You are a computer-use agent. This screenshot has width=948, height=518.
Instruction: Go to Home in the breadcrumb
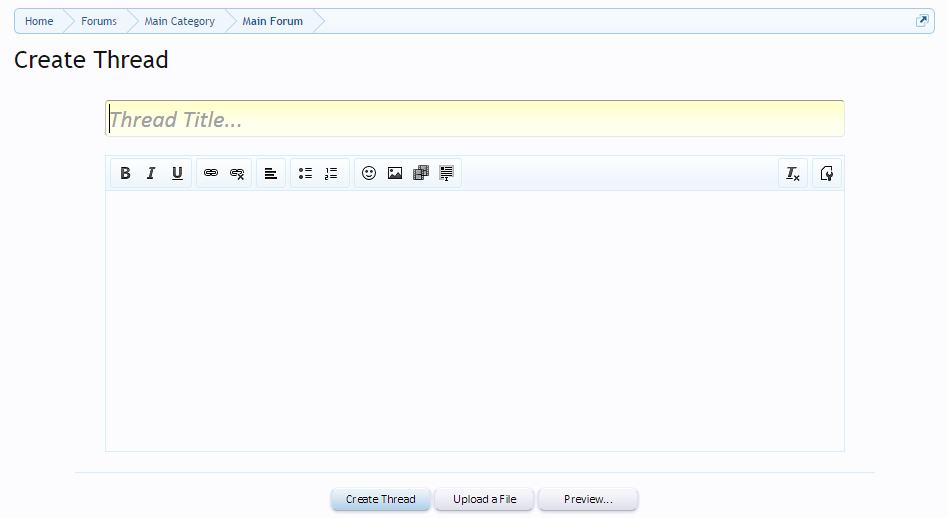(x=39, y=21)
